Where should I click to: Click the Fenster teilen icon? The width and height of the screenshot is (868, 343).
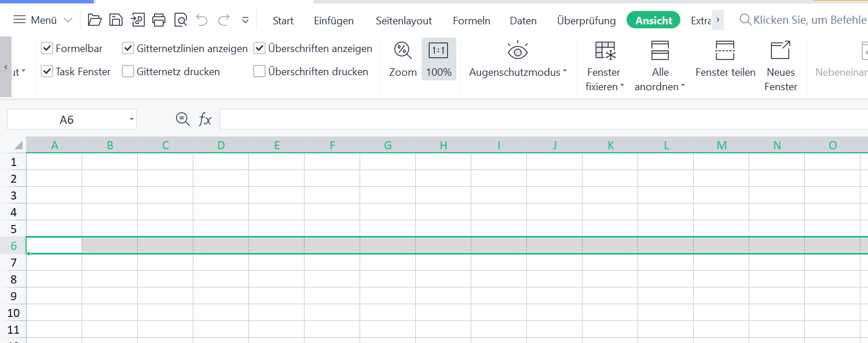(725, 51)
